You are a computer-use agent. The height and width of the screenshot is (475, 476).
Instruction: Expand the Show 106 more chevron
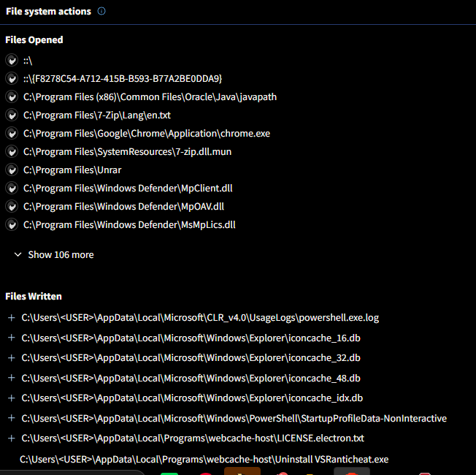coord(18,254)
